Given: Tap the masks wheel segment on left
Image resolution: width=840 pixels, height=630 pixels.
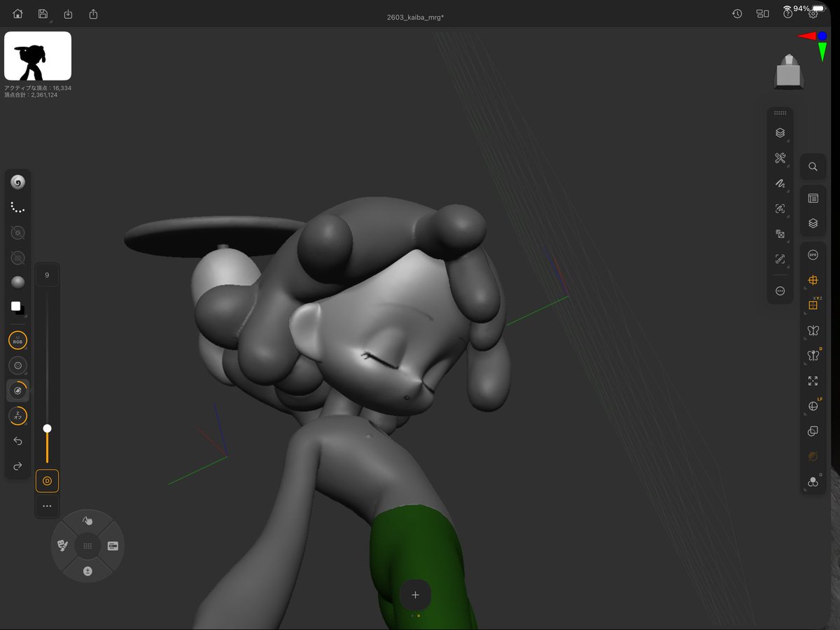Looking at the screenshot, I should coord(62,545).
